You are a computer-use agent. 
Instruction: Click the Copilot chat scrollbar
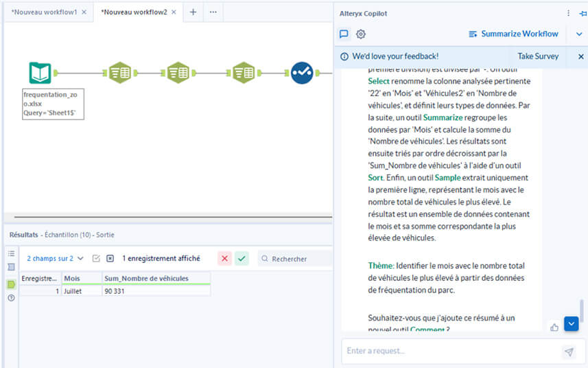pos(582,310)
